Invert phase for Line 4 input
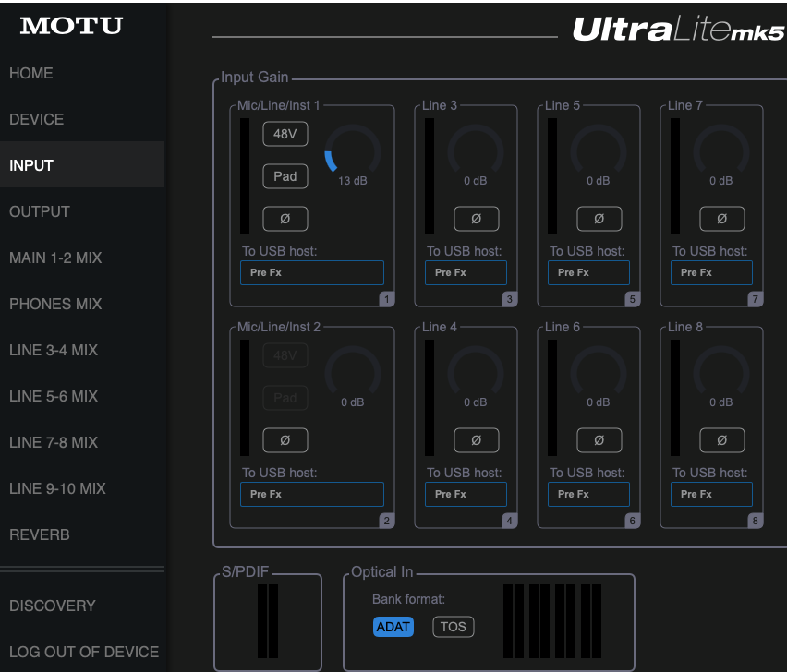 [476, 440]
